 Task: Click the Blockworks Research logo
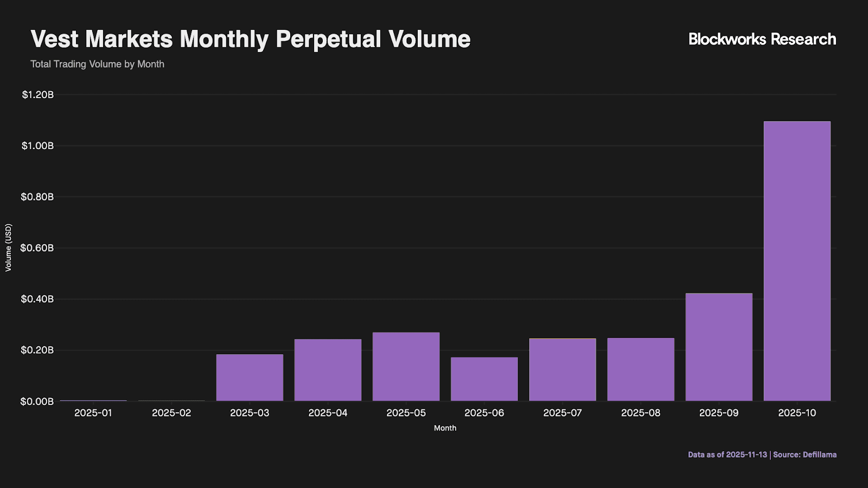point(762,39)
